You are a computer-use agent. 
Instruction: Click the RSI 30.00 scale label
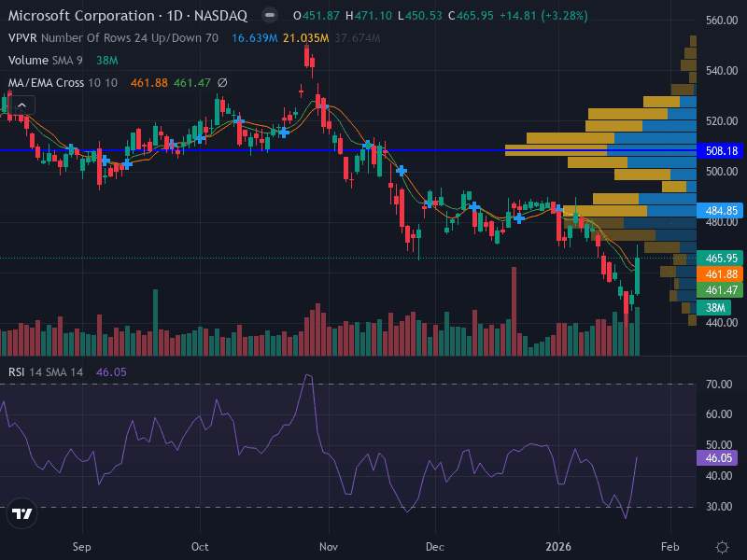click(x=719, y=506)
